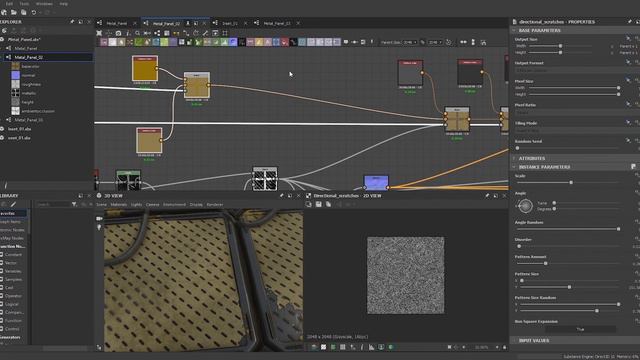Open the Edit menu

pos(9,4)
